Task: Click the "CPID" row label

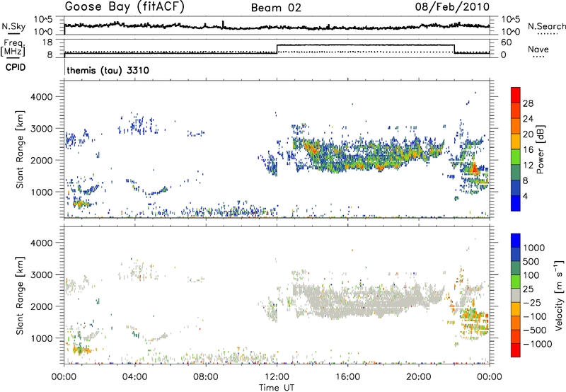Action: click(16, 67)
